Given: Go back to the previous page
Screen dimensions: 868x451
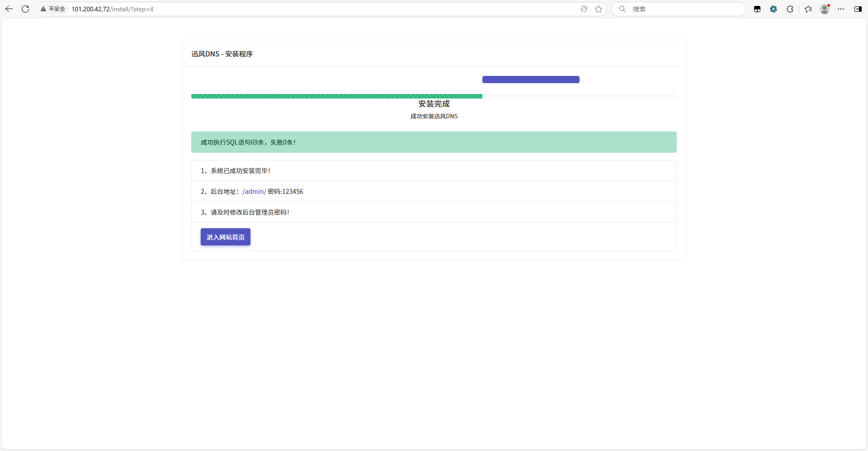Looking at the screenshot, I should [x=9, y=9].
